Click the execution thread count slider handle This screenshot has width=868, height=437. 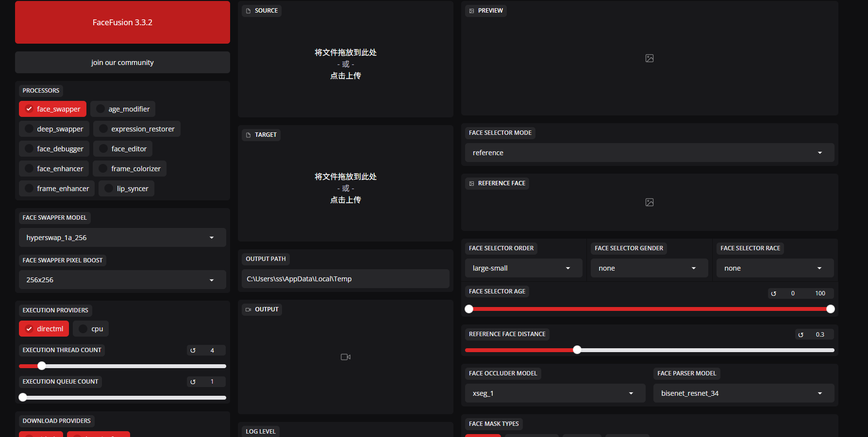click(42, 366)
